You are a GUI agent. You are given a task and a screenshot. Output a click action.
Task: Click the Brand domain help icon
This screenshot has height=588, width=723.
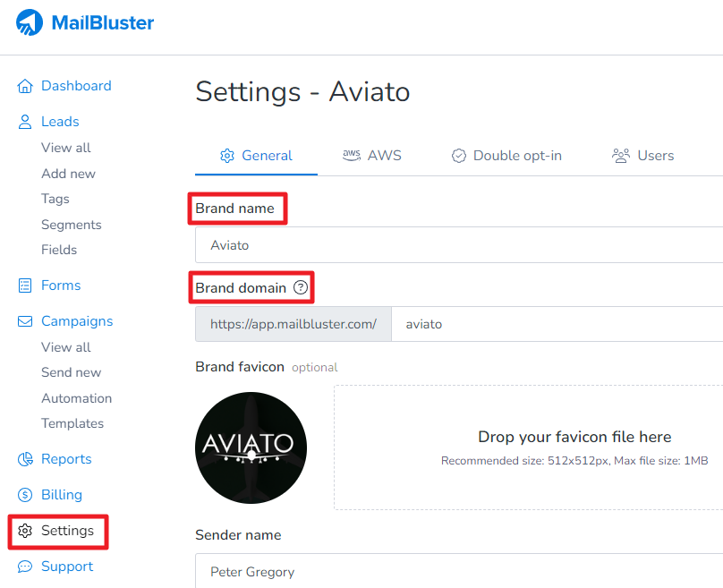click(x=301, y=288)
